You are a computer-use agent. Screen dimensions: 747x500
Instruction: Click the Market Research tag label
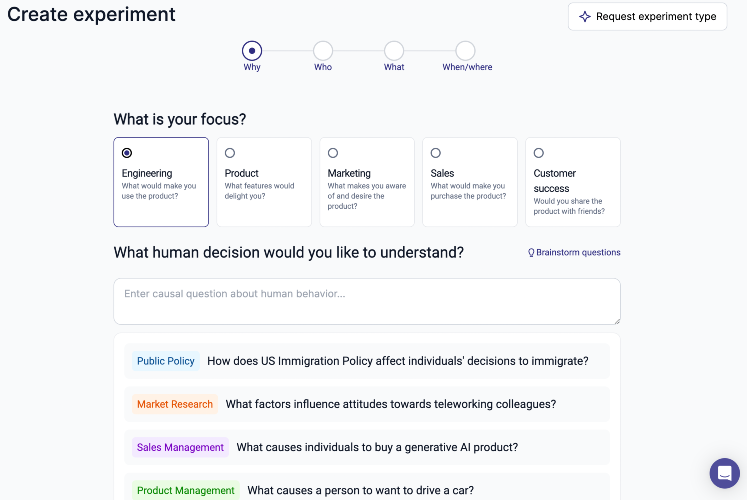pos(175,404)
